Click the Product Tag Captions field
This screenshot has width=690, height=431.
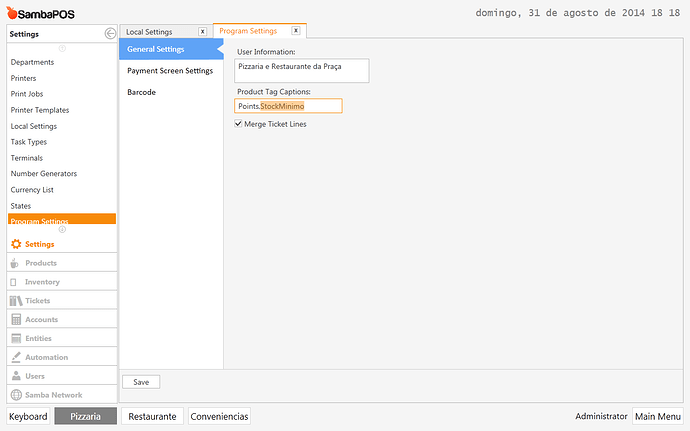pyautogui.click(x=288, y=106)
